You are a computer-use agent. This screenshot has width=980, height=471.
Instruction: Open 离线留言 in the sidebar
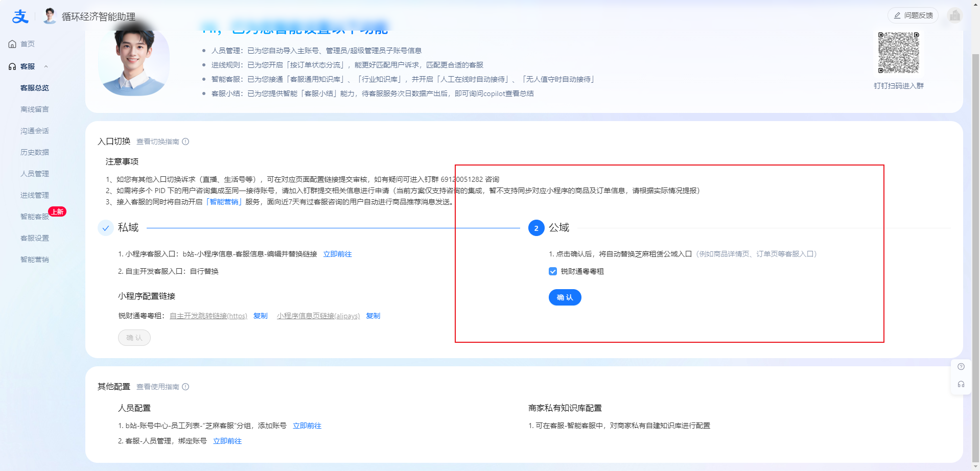(x=35, y=109)
